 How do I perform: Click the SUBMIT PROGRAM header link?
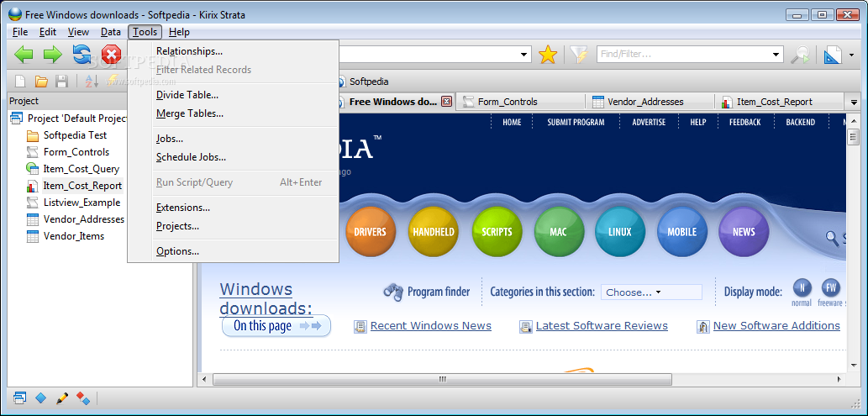576,123
